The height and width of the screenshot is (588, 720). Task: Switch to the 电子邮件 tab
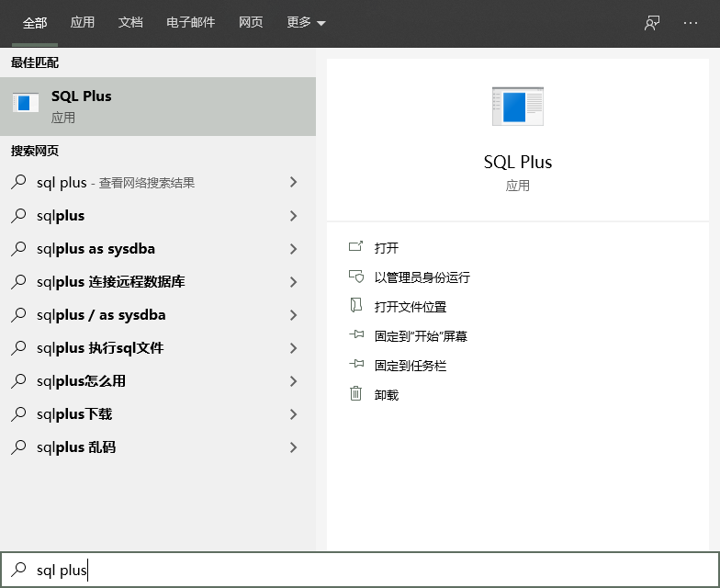(191, 22)
